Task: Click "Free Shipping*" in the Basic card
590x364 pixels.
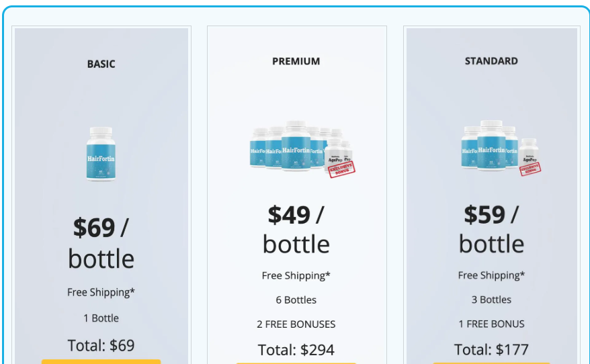Action: [101, 292]
